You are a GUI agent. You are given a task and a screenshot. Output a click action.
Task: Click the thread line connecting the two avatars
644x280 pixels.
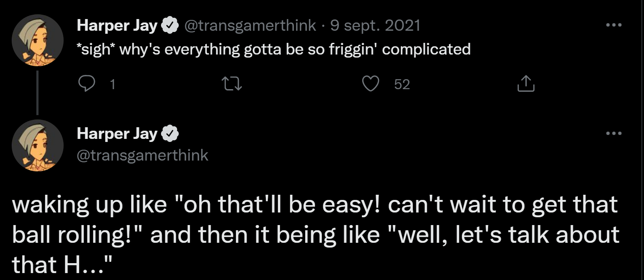point(38,93)
